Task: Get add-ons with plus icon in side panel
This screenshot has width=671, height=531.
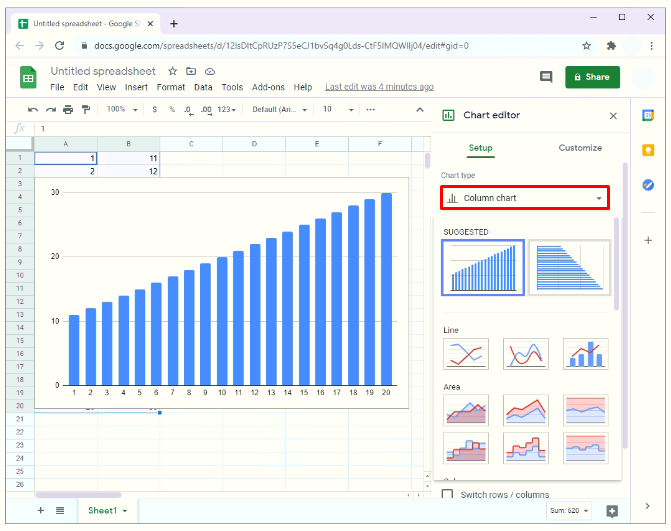Action: (648, 240)
